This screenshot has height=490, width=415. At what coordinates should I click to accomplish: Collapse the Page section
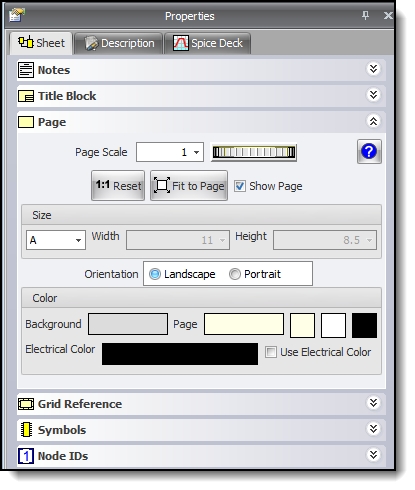373,121
